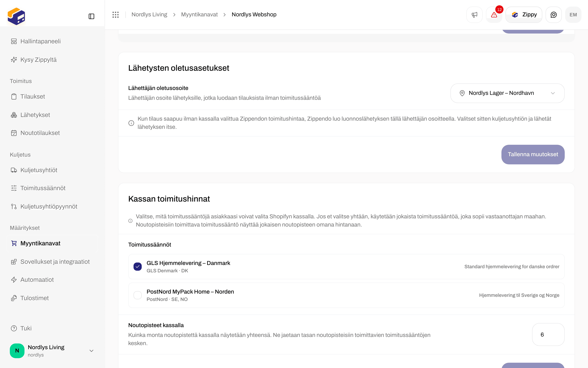Click the Noutotilaukset calendar icon

tap(14, 133)
